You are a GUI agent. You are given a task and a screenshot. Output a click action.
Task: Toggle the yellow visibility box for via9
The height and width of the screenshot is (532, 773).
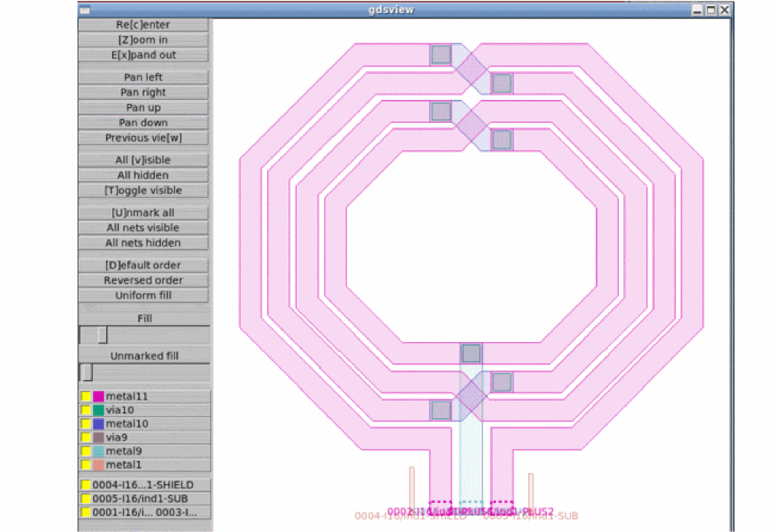click(x=86, y=437)
